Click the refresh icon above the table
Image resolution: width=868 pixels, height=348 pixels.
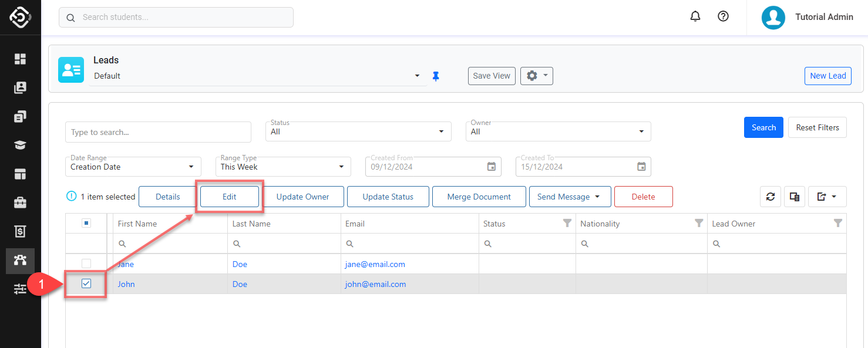pyautogui.click(x=771, y=197)
